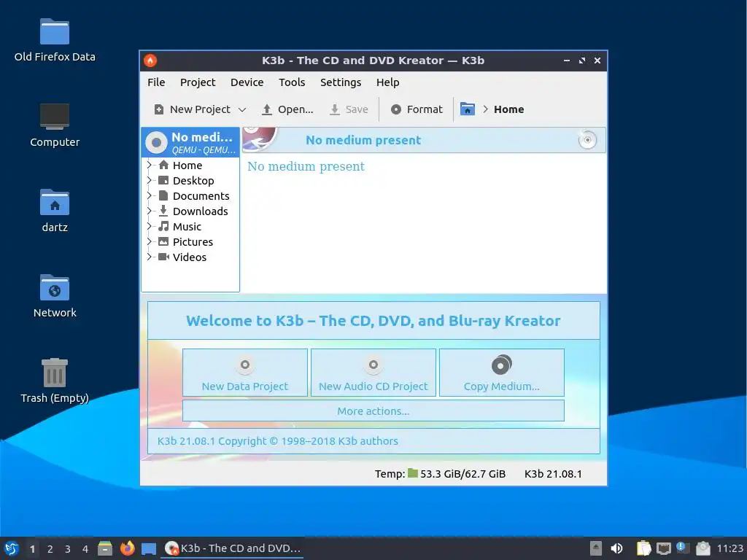Click the Videos camera icon in tree
Viewport: 747px width, 560px height.
[163, 257]
